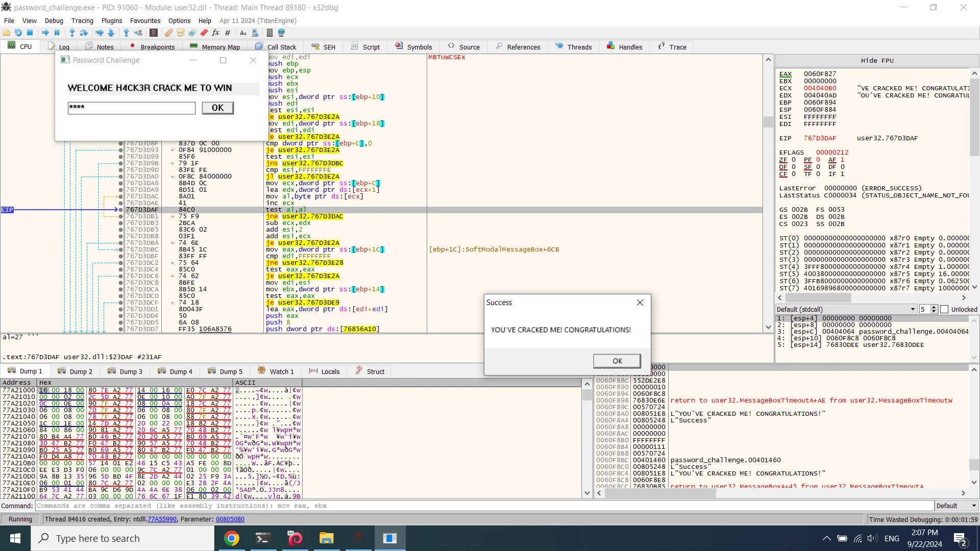Viewport: 980px width, 551px height.
Task: Open the Scylla plugin icon
Action: pyautogui.click(x=153, y=33)
